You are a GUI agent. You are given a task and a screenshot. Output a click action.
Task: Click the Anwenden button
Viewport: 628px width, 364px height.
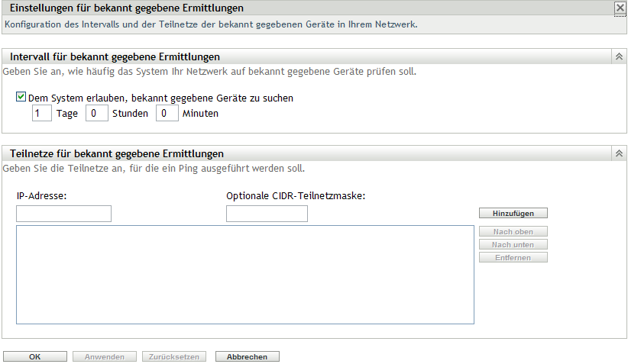point(104,356)
